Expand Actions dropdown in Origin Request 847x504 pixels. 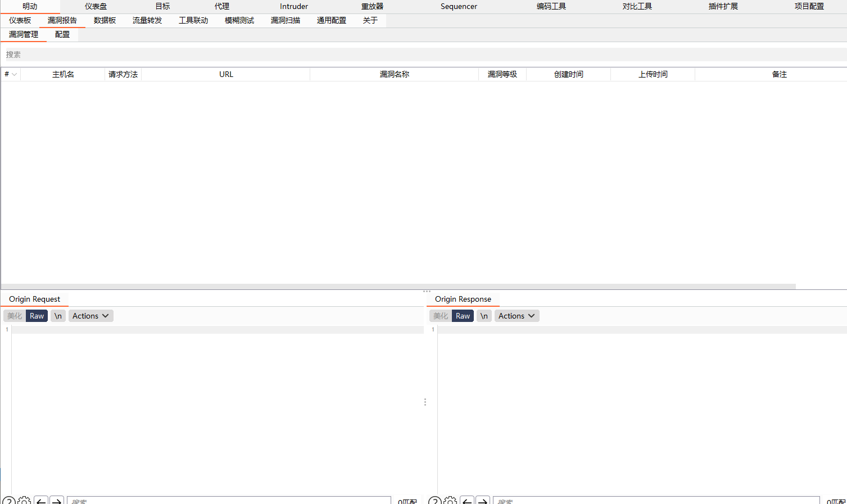90,316
